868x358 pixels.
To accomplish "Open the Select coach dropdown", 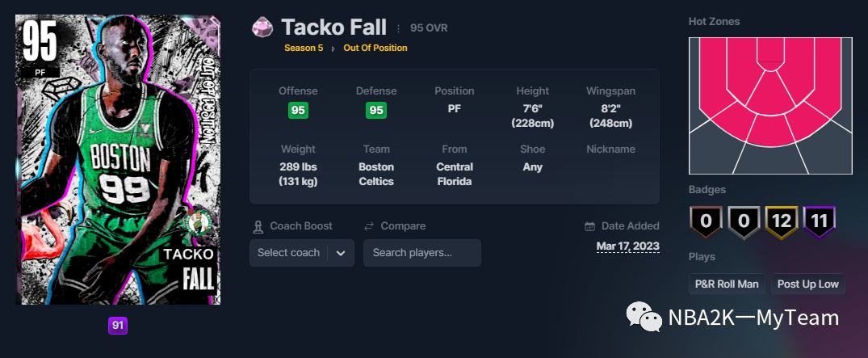I will pos(289,253).
